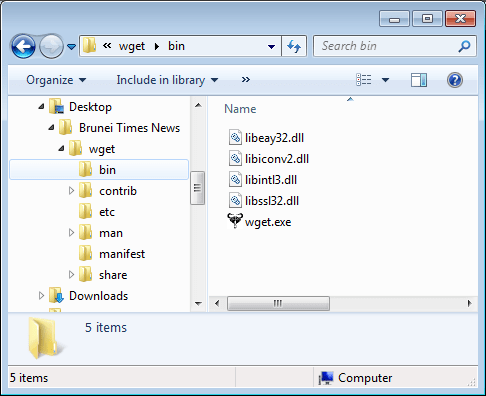
Task: Click the folder icon in address bar
Action: click(89, 46)
